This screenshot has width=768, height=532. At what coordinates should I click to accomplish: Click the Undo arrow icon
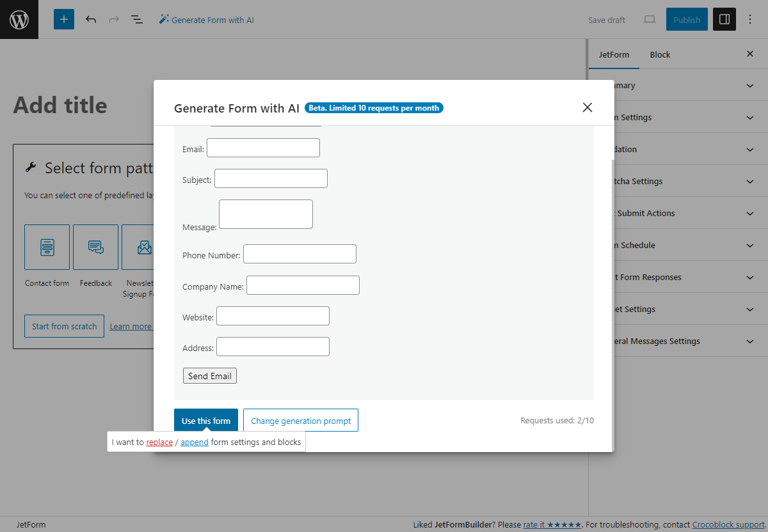91,20
